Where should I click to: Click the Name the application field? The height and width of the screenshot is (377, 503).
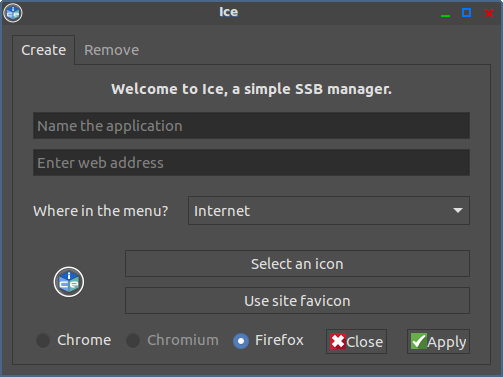tap(251, 126)
